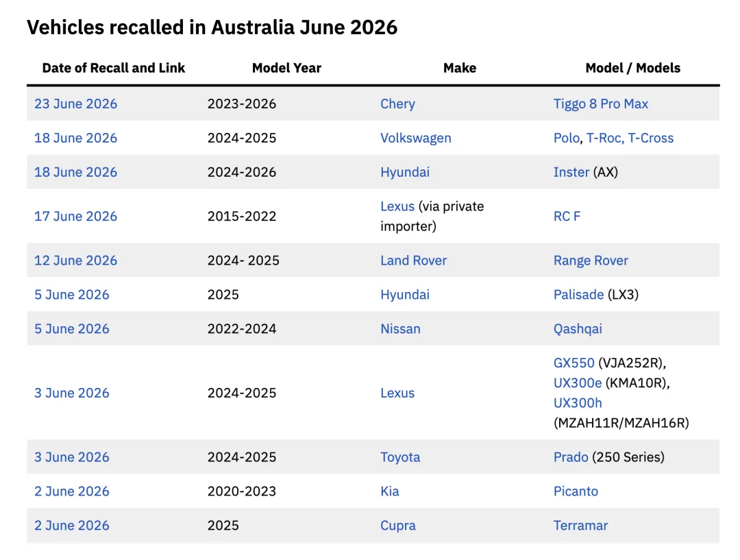Viewport: 740px width, 560px height.
Task: Click the Toyota make link
Action: 400,457
